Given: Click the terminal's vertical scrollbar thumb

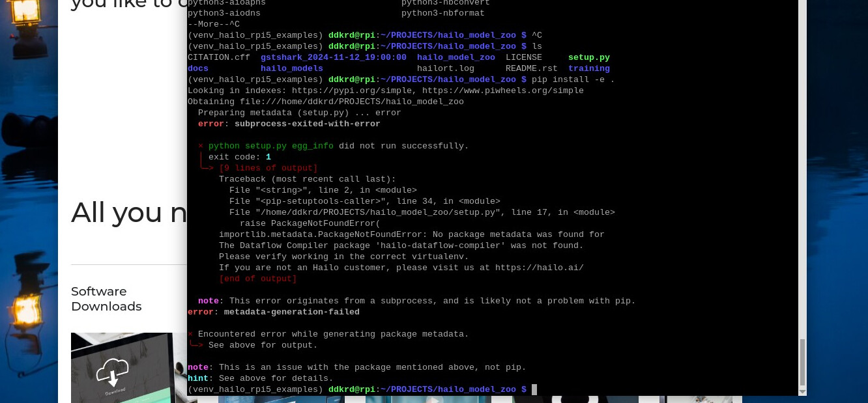Looking at the screenshot, I should point(802,362).
